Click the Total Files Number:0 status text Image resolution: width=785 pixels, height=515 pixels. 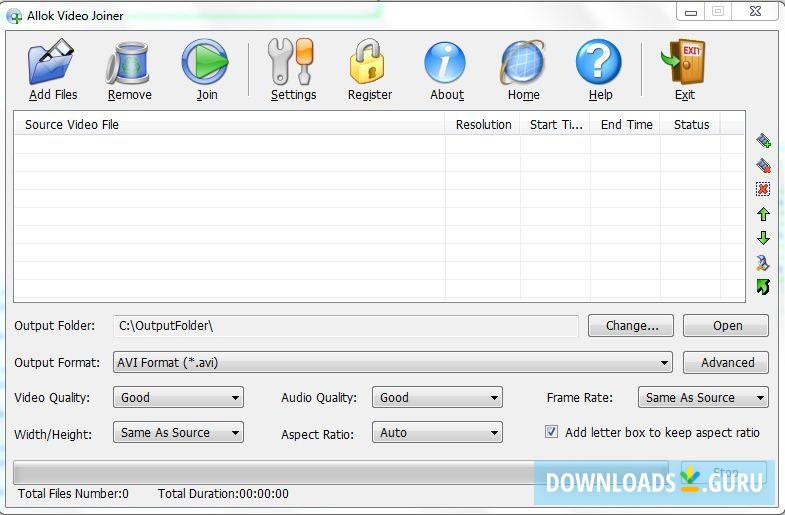point(73,493)
